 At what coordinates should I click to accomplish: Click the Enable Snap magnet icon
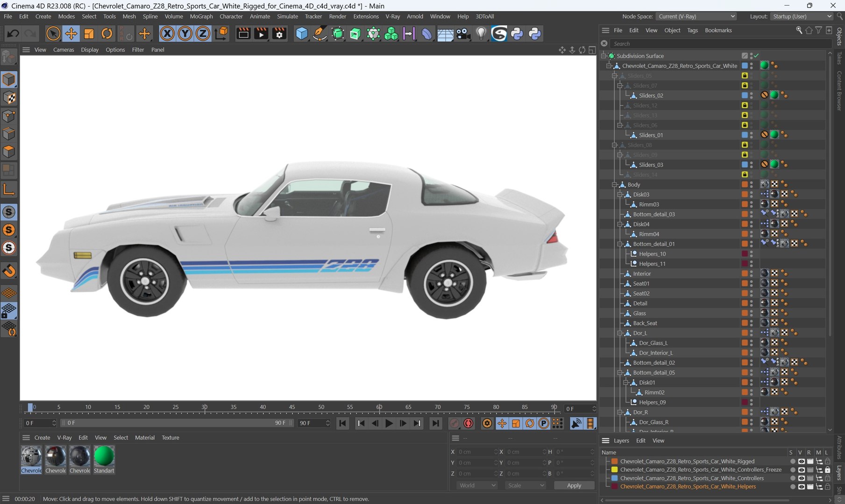pyautogui.click(x=9, y=271)
